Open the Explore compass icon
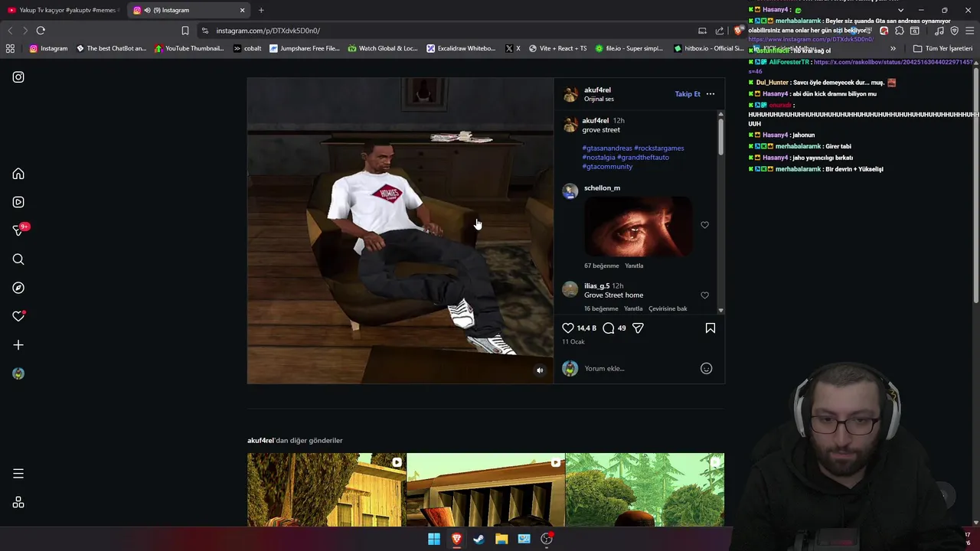Image resolution: width=980 pixels, height=551 pixels. (x=18, y=288)
